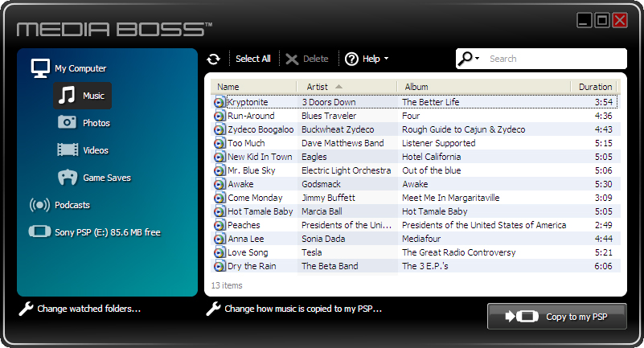Click the Kryptonite track file icon
This screenshot has height=348, width=644.
(x=219, y=102)
